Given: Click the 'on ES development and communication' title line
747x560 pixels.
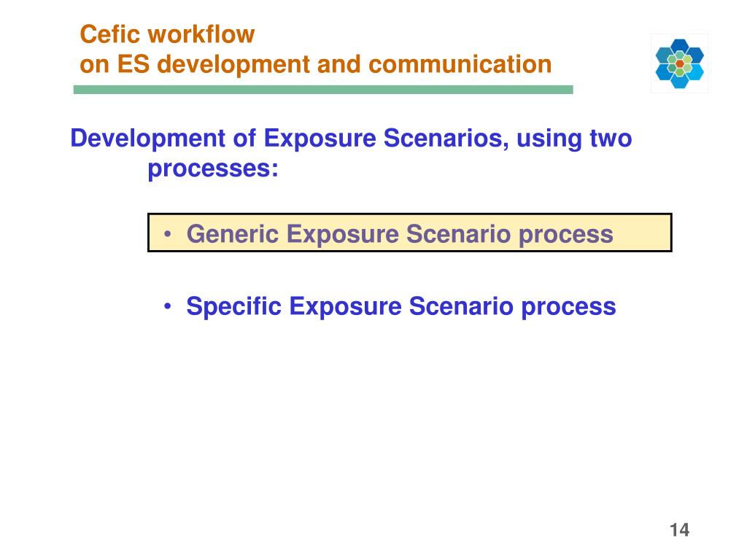Looking at the screenshot, I should tap(315, 64).
